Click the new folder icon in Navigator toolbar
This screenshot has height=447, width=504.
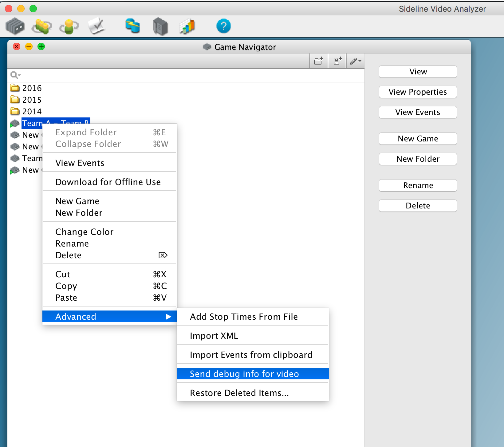pos(319,61)
